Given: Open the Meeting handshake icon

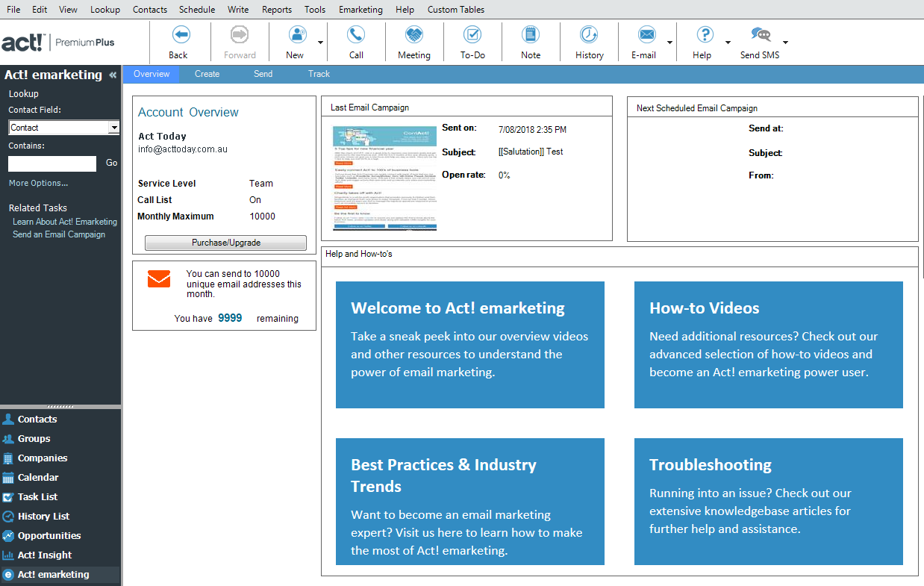Looking at the screenshot, I should pos(413,35).
